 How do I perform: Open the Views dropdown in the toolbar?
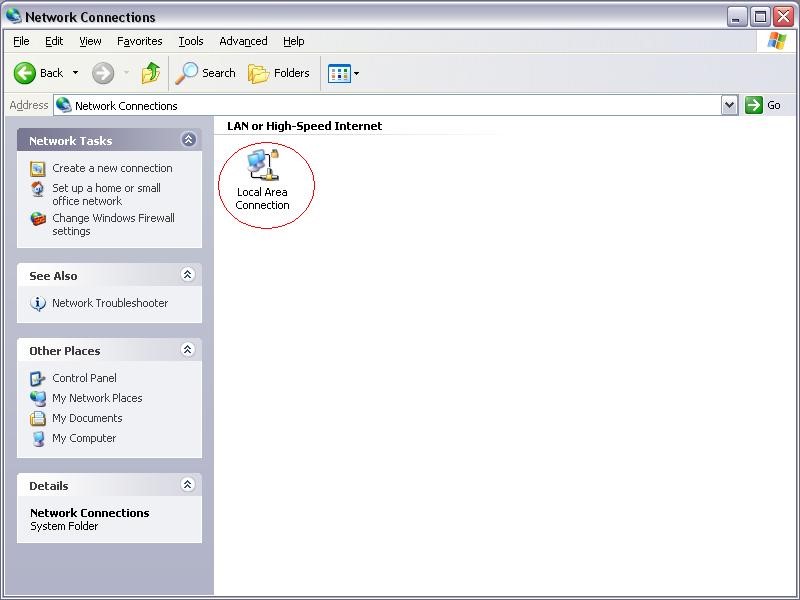(x=343, y=73)
